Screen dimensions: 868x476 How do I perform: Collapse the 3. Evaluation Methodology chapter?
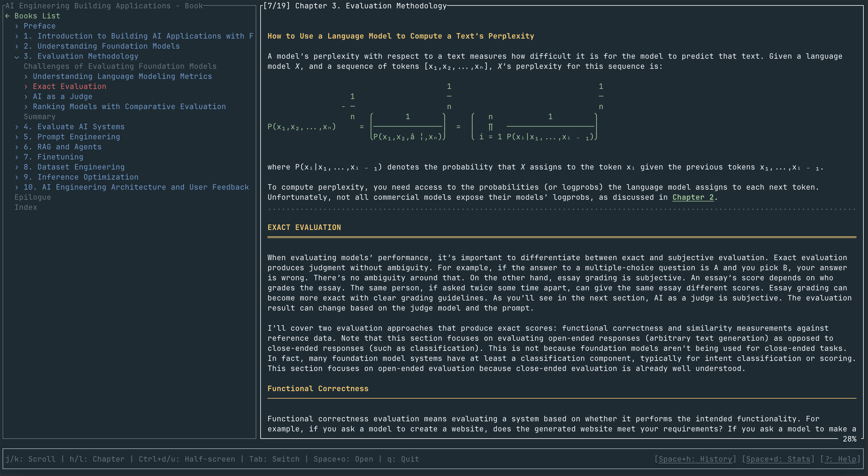coord(16,56)
